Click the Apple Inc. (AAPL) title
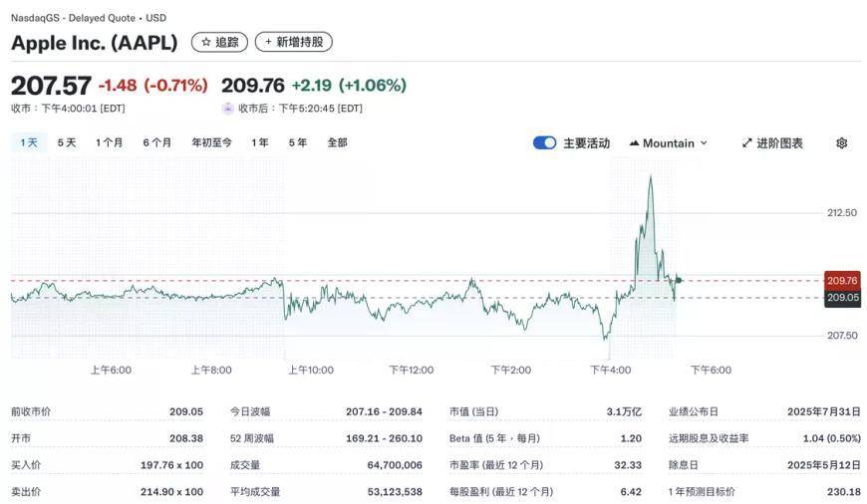The image size is (867, 504). (95, 43)
